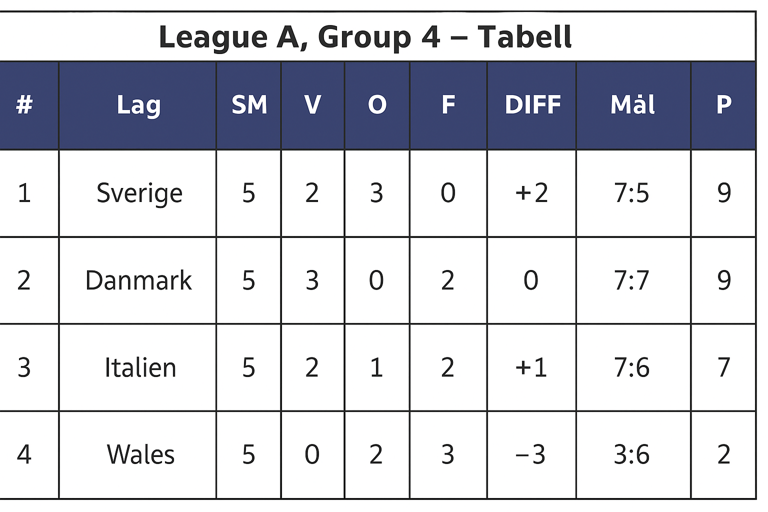This screenshot has width=768, height=512.
Task: Click the Mål column header
Action: point(633,105)
